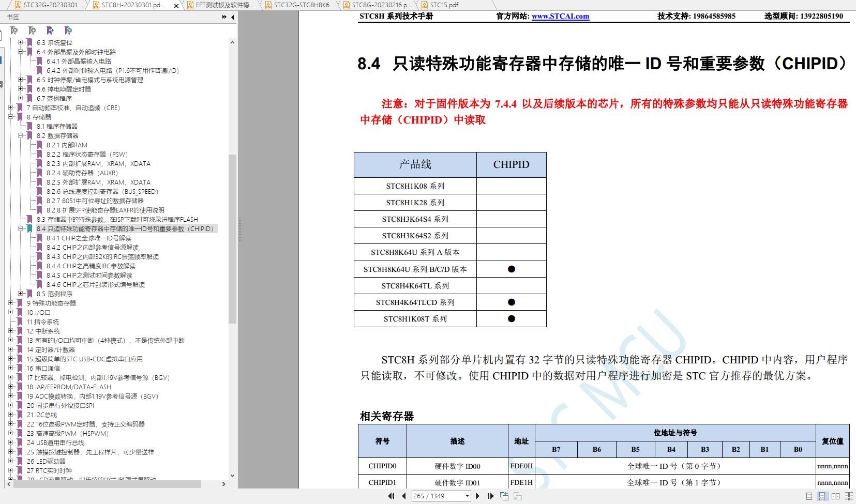856x504 pixels.
Task: Click the add new bookmark icon
Action: point(32,30)
